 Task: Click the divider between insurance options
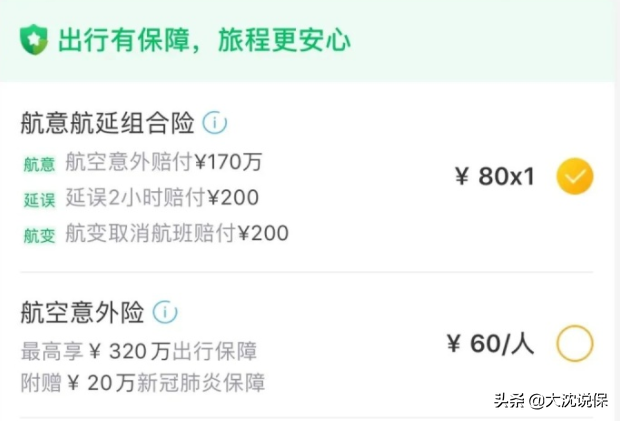click(x=306, y=272)
